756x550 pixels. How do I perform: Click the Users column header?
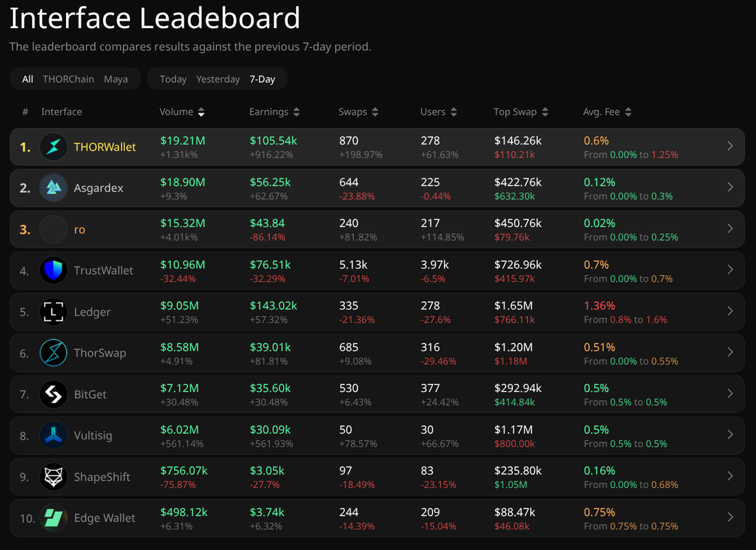(433, 112)
